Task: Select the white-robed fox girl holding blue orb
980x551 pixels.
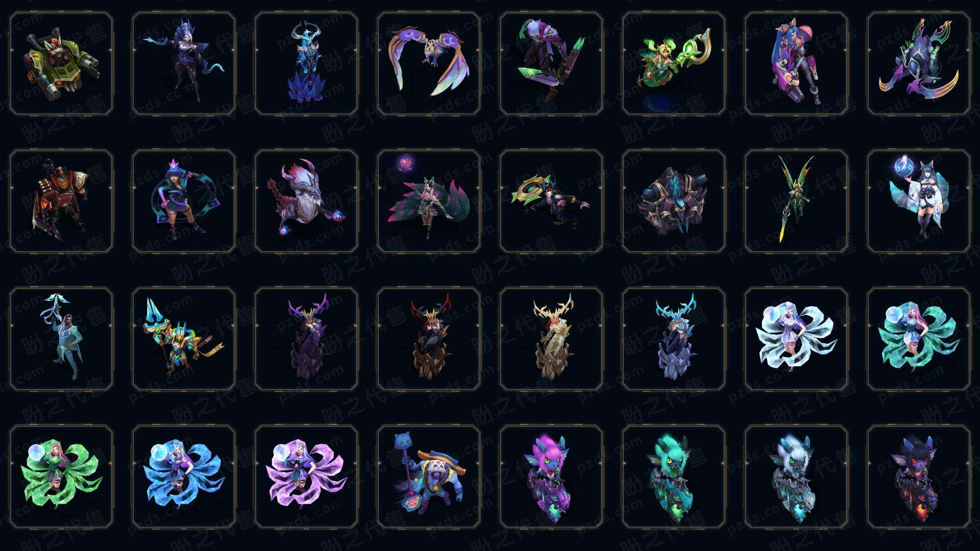Action: pyautogui.click(x=919, y=201)
